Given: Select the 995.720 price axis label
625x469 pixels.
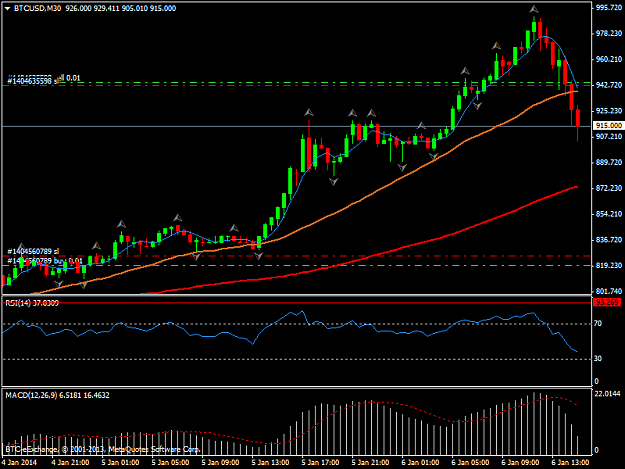Looking at the screenshot, I should [x=609, y=8].
